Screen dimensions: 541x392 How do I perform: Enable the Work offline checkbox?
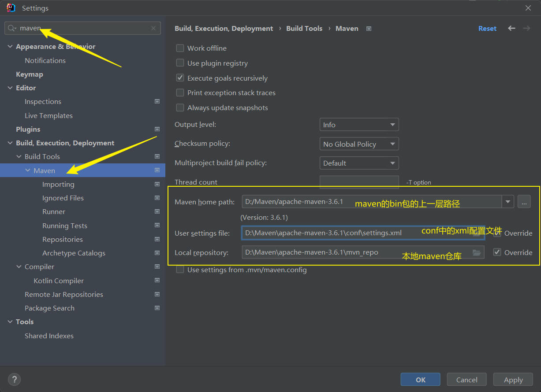pyautogui.click(x=180, y=48)
